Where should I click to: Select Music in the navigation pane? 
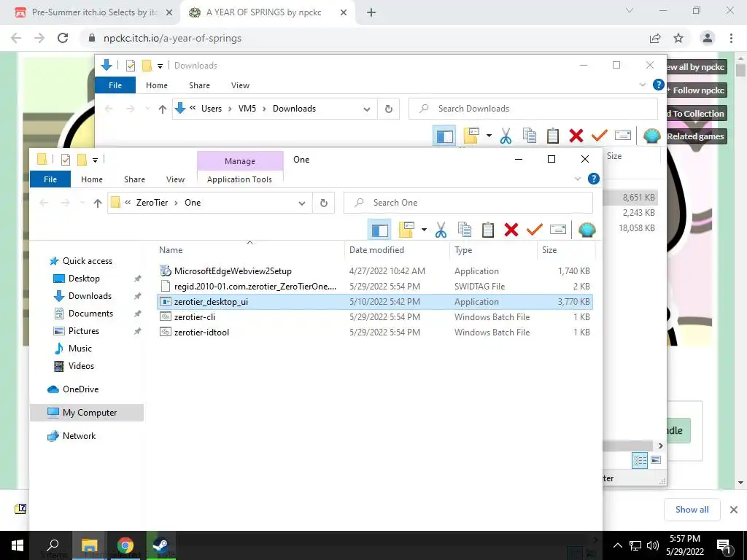80,349
